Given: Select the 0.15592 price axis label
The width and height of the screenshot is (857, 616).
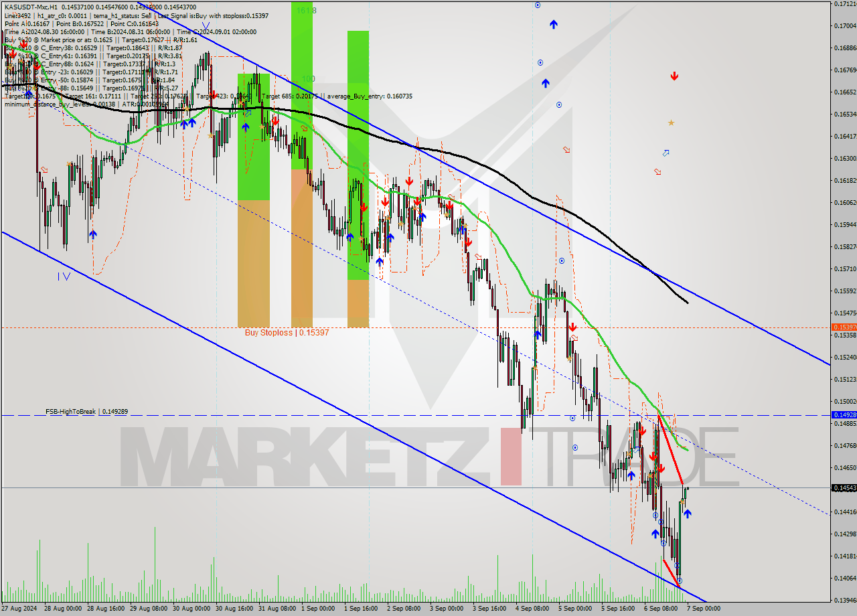Looking at the screenshot, I should pyautogui.click(x=844, y=291).
